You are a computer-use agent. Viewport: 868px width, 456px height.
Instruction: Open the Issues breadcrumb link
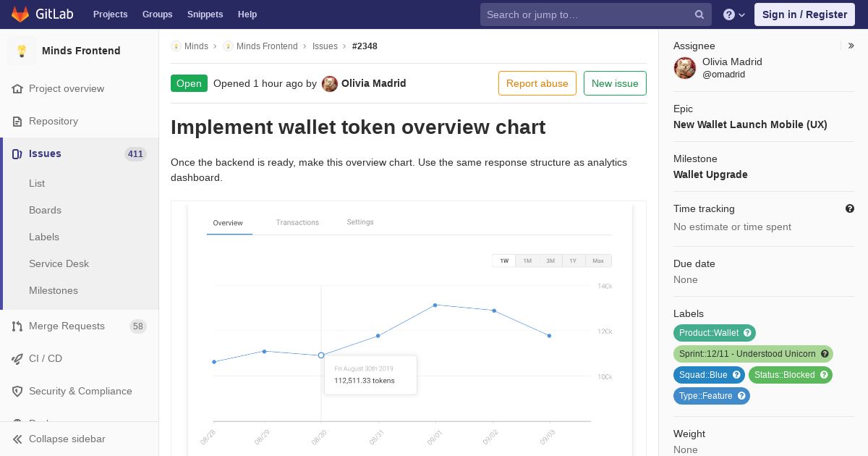325,46
